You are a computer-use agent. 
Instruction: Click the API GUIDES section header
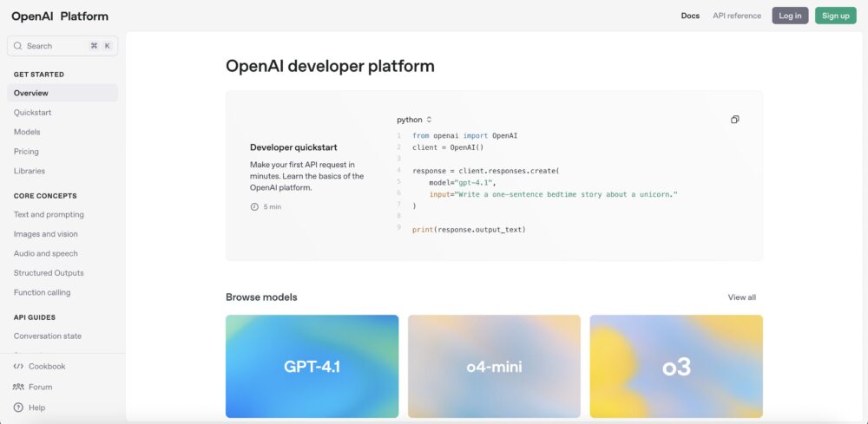click(35, 317)
